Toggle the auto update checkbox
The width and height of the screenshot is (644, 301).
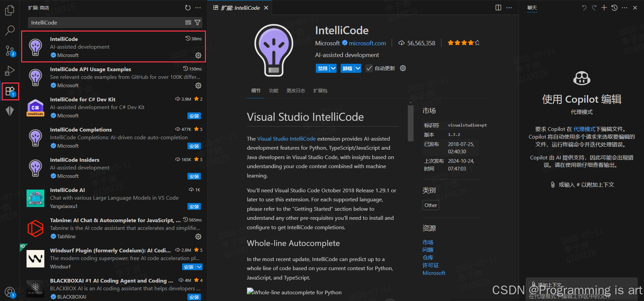coord(369,68)
